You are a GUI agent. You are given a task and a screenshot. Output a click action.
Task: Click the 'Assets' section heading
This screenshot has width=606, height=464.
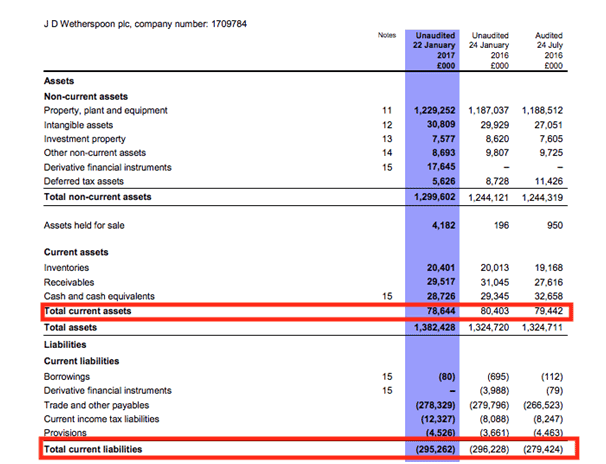tap(59, 81)
